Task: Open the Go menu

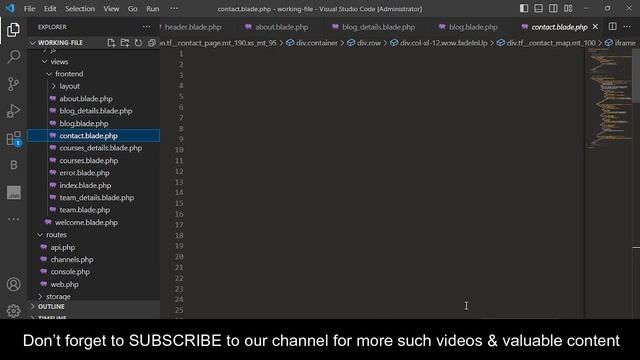Action: click(x=132, y=9)
